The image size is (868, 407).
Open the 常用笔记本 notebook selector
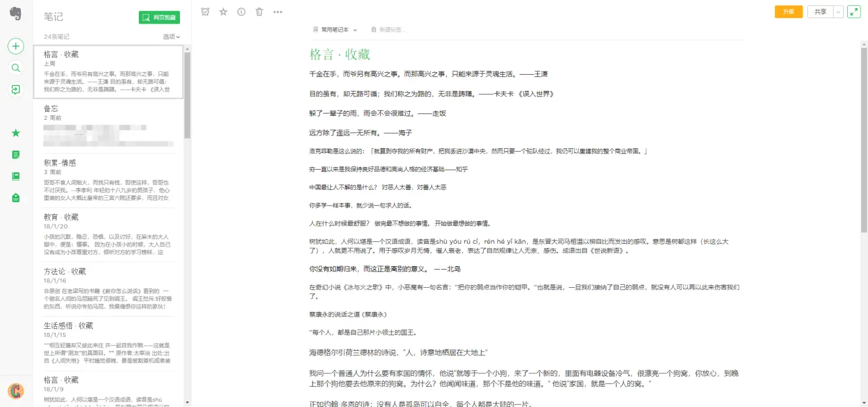(335, 30)
